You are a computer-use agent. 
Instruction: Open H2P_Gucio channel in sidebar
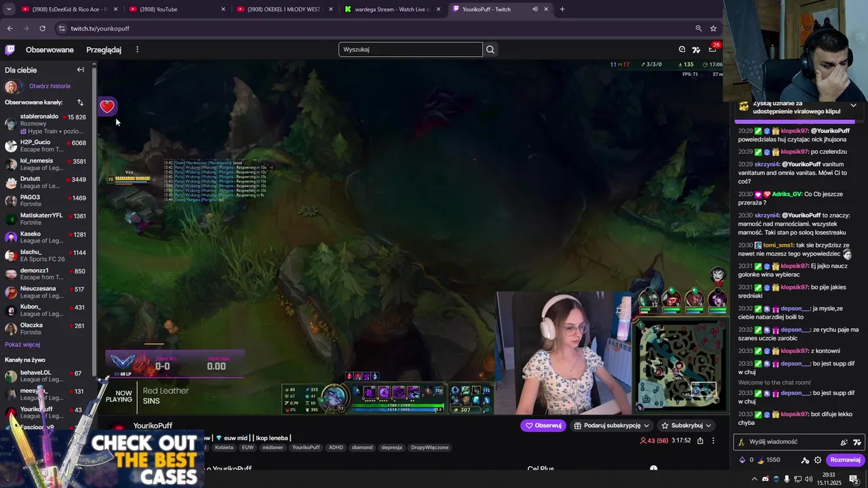(x=46, y=146)
